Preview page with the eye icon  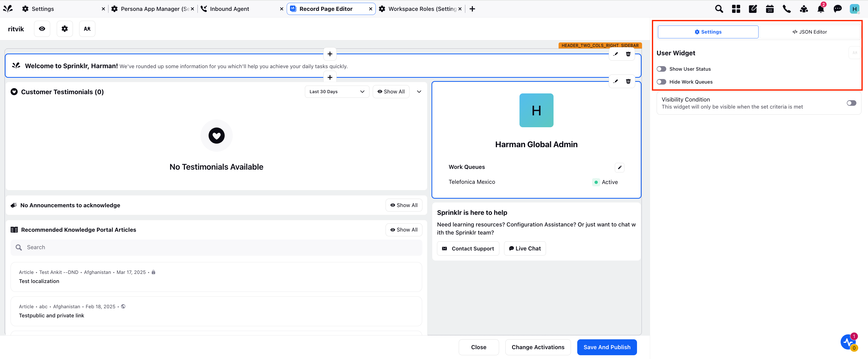click(42, 29)
